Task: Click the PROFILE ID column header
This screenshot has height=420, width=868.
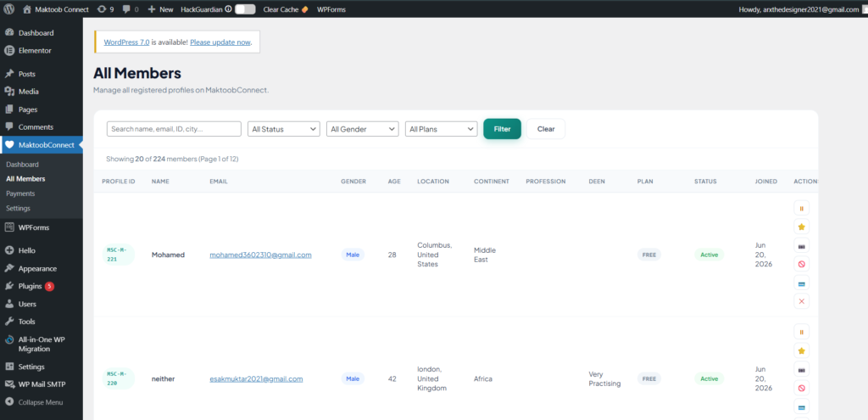Action: [119, 182]
